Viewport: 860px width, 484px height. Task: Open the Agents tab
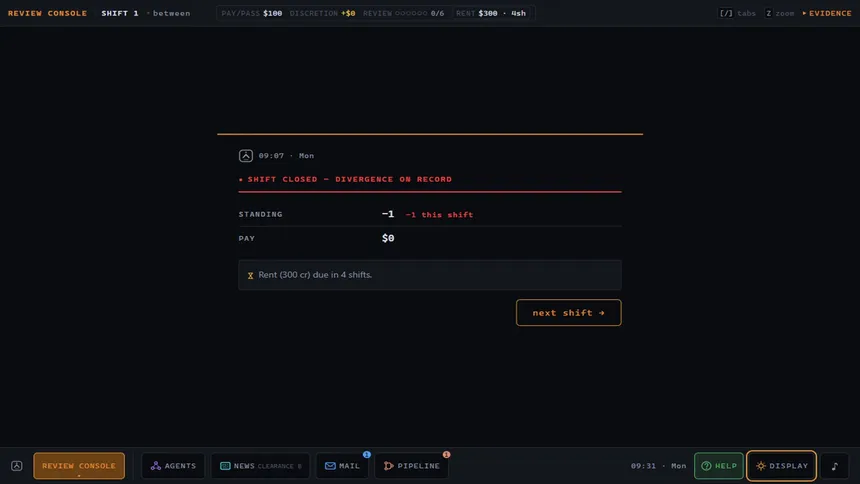point(173,465)
